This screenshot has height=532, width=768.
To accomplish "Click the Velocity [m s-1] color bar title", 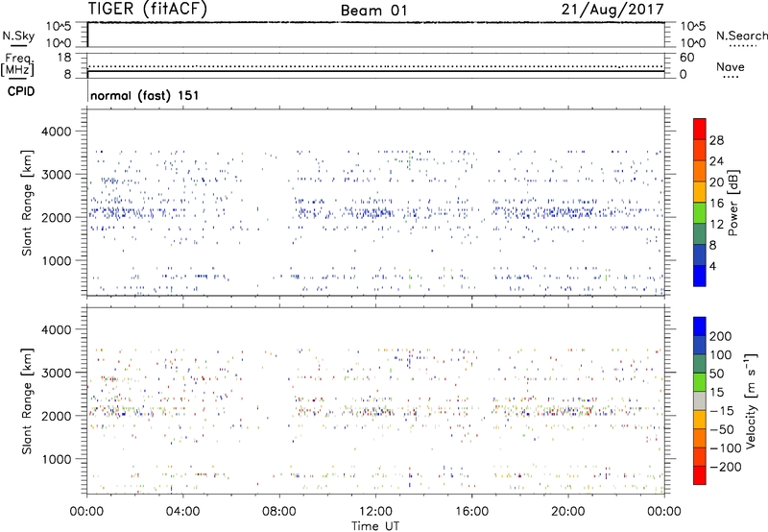I will tap(751, 400).
